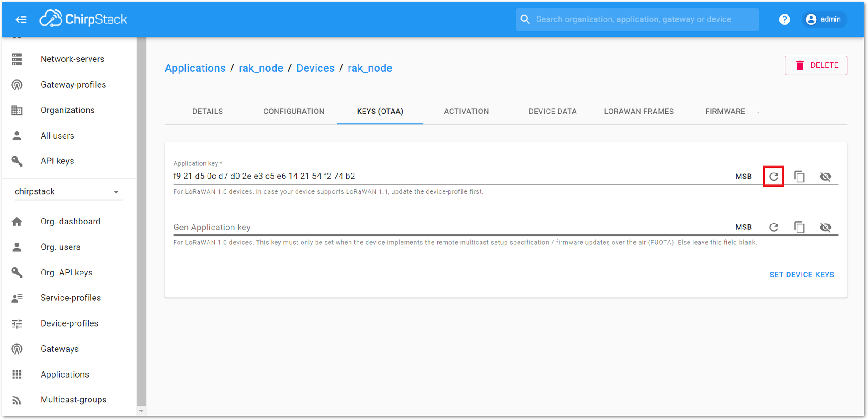This screenshot has width=868, height=420.
Task: Open Org. dashboard menu item
Action: pyautogui.click(x=69, y=222)
